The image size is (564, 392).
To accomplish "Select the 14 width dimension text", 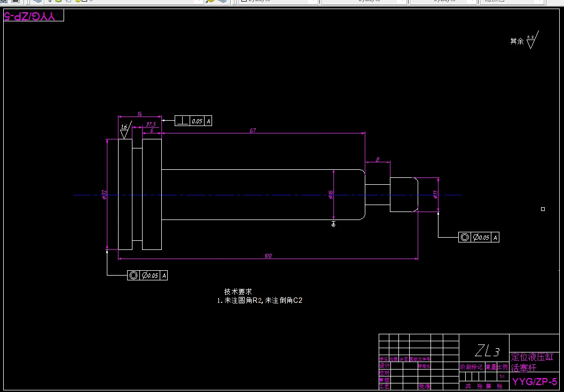I will (x=139, y=114).
